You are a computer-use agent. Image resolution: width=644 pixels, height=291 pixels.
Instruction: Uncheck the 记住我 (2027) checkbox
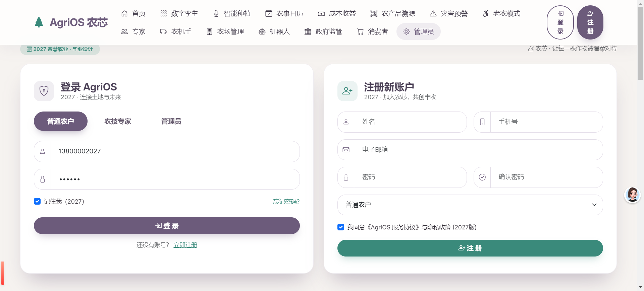37,201
